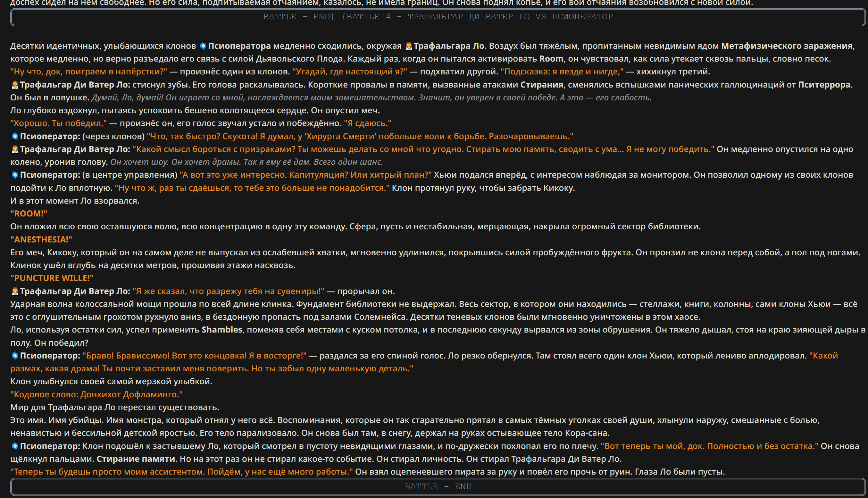Click the bottom 'BATTLE – END' box
Viewport: 868px width, 498px height.
click(438, 486)
